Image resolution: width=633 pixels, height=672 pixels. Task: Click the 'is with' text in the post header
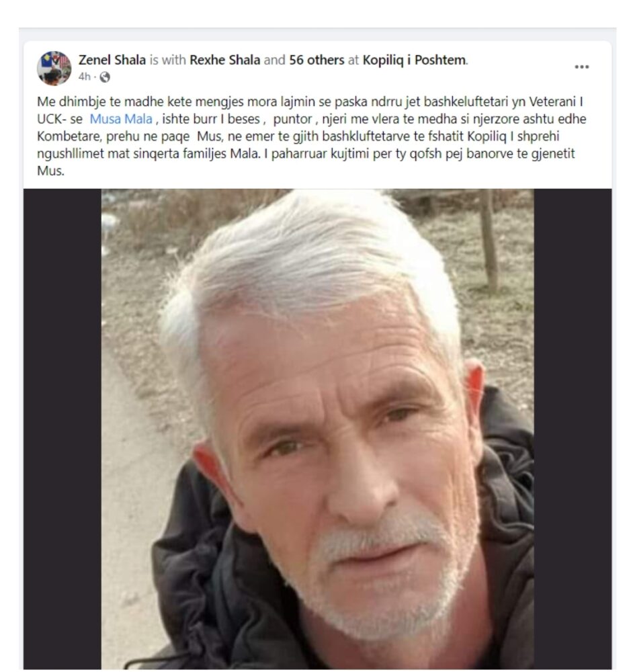(x=167, y=60)
